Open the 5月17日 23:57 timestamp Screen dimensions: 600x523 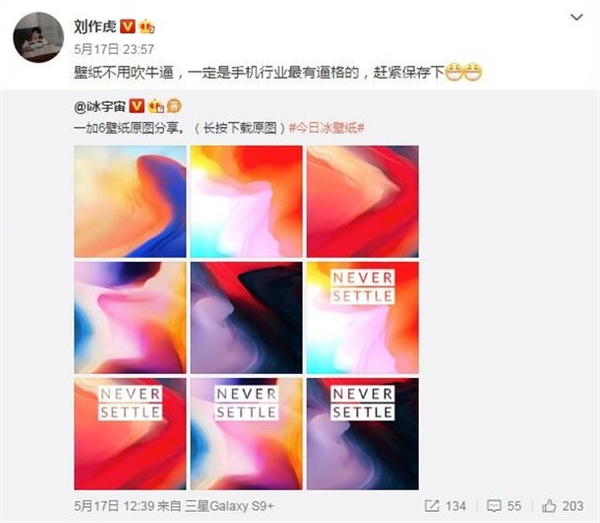coord(114,49)
